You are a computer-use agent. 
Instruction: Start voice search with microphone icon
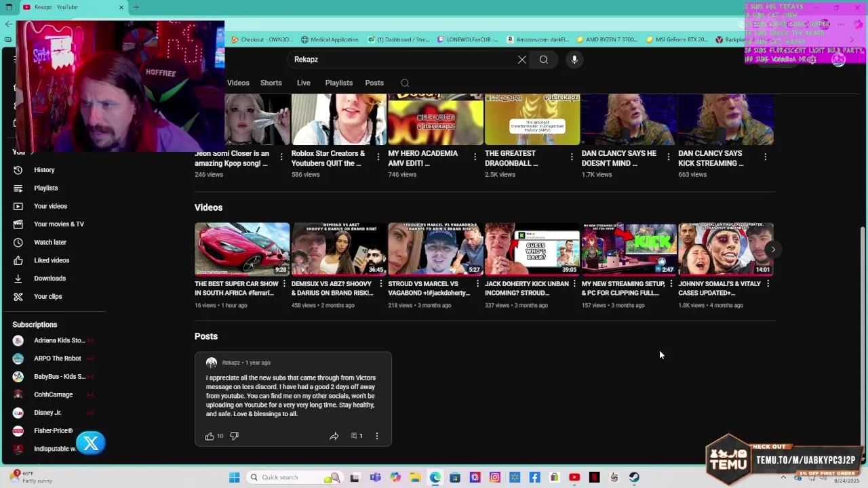[x=574, y=60]
